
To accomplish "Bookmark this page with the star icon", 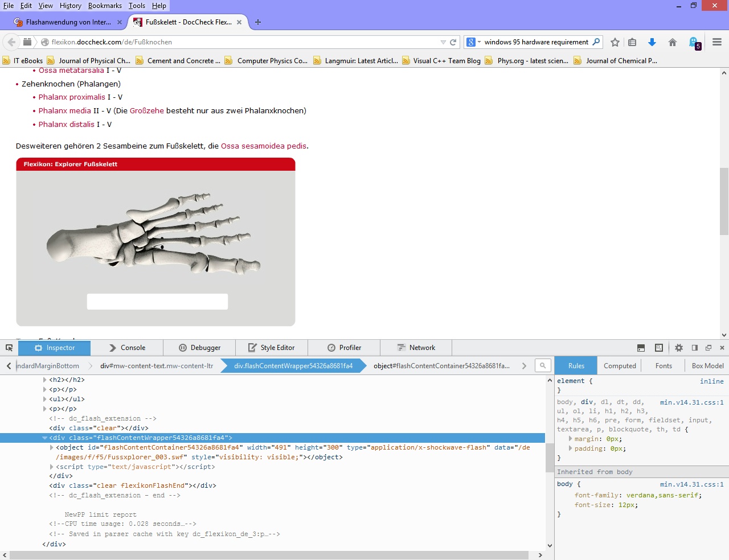I will point(615,42).
